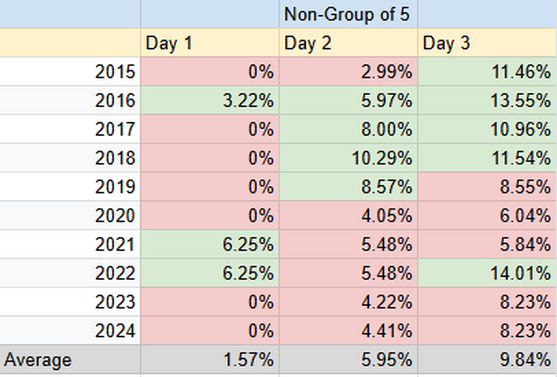
Task: Select the average Day 1 value 1.57%
Action: 210,360
